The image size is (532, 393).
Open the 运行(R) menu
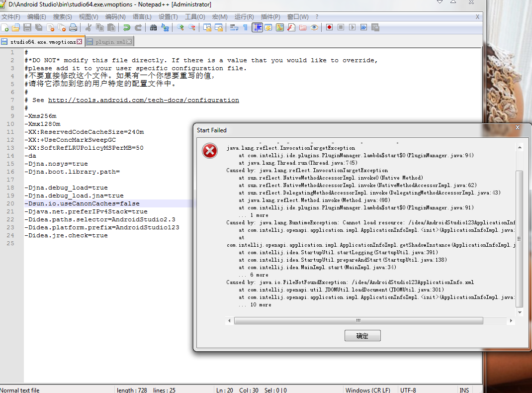[244, 16]
